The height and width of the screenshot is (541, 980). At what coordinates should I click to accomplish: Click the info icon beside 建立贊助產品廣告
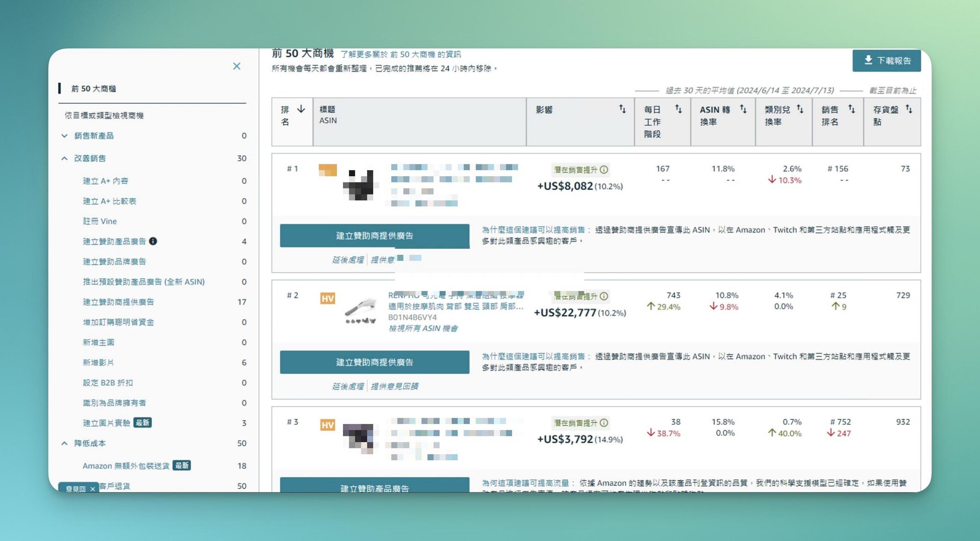(x=153, y=241)
